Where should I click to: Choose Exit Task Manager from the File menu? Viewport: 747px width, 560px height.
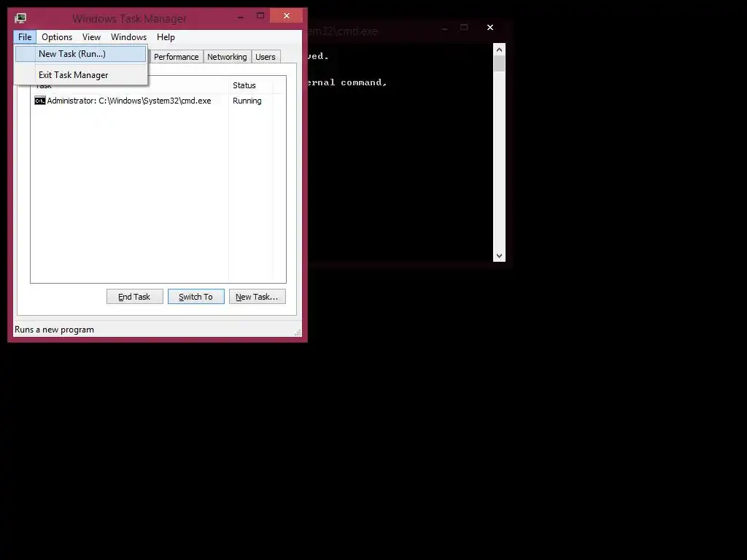pyautogui.click(x=80, y=75)
